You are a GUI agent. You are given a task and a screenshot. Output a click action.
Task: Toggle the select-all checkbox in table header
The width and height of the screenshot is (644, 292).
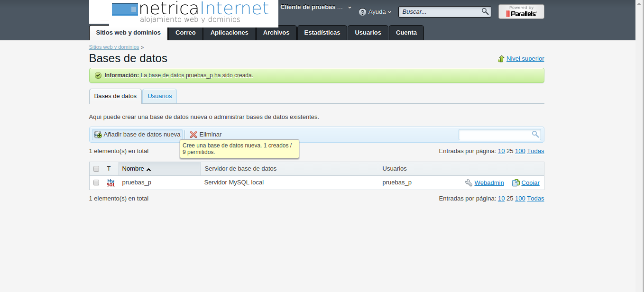pos(96,169)
